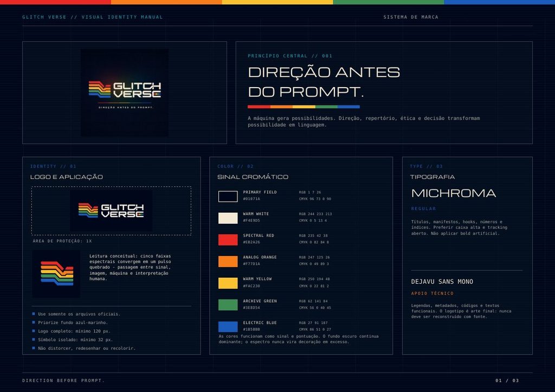Select the 'IDENTITY // 01' section tag
This screenshot has width=555, height=392.
click(x=53, y=166)
